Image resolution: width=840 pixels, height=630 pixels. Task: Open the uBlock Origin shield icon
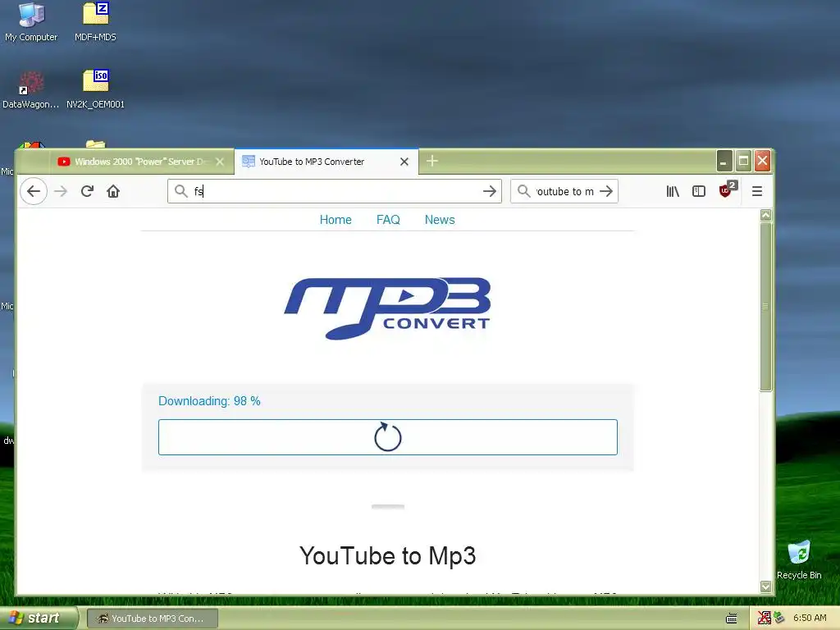(727, 189)
